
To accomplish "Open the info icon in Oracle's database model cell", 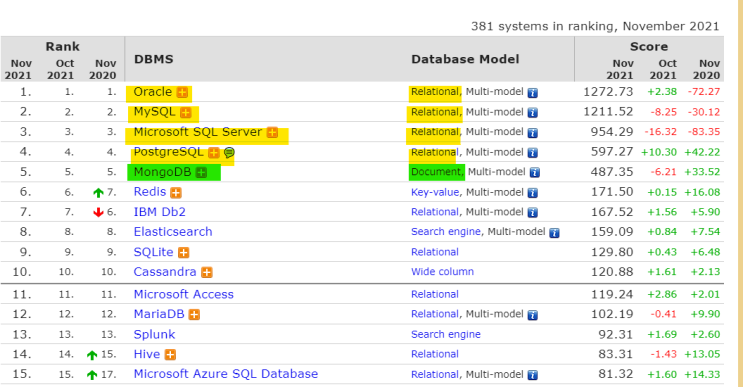I will 533,93.
